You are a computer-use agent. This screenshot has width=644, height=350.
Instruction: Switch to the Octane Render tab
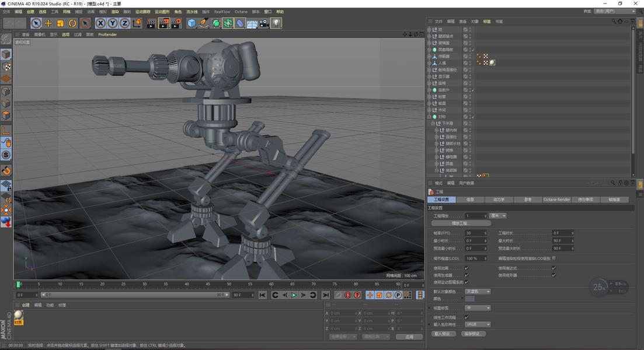556,199
